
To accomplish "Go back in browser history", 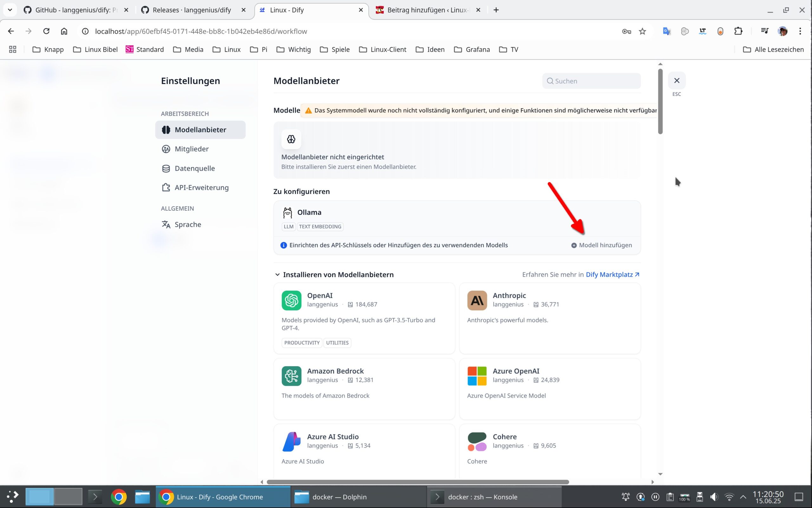I will click(11, 31).
